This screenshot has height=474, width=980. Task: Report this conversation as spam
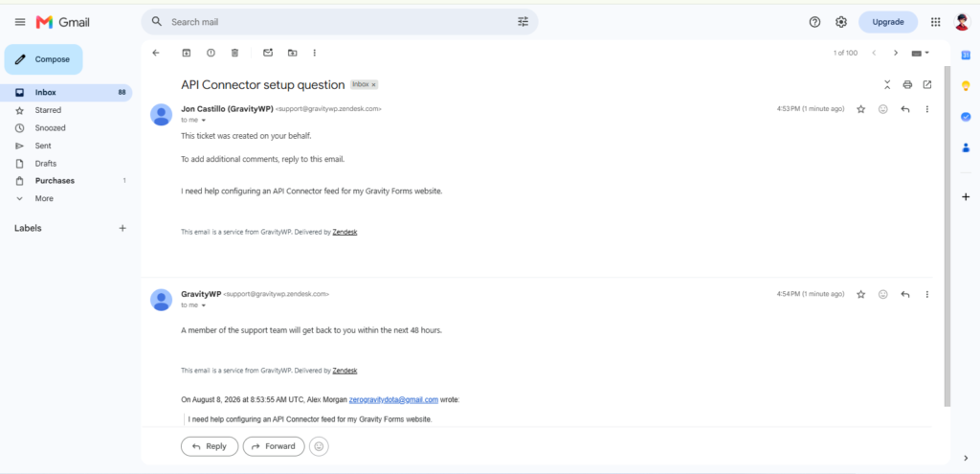point(211,54)
